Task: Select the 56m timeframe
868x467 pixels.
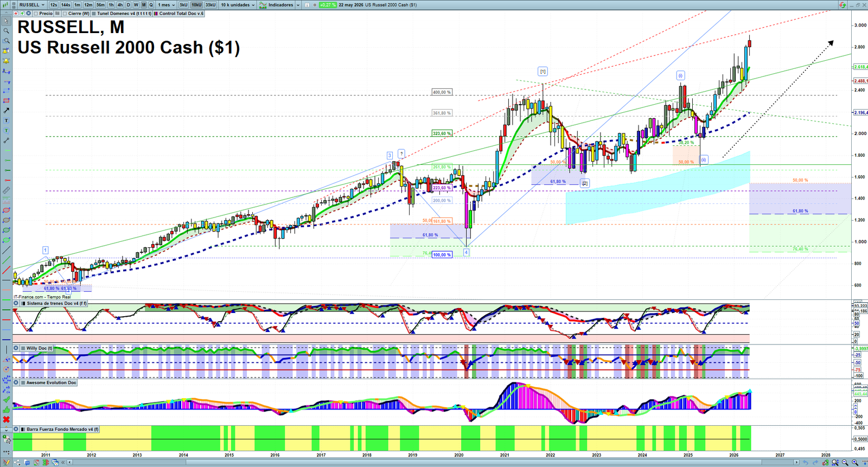Action: click(100, 5)
